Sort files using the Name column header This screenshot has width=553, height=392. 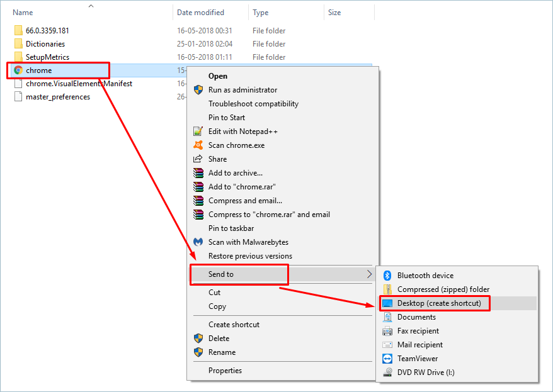[23, 13]
